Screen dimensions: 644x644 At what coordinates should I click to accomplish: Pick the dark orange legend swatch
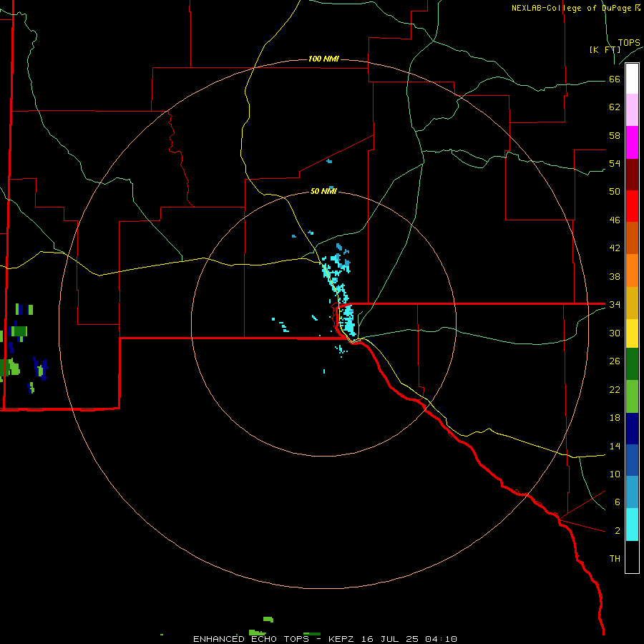[x=632, y=238]
